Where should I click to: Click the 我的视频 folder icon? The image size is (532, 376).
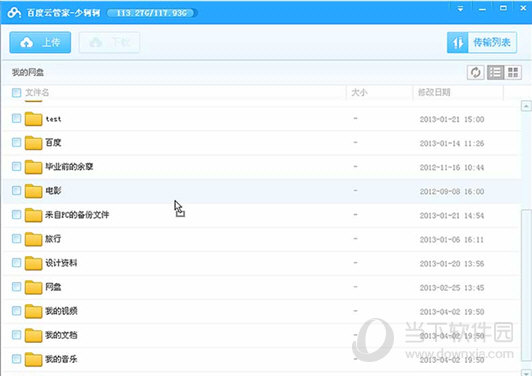(x=33, y=312)
